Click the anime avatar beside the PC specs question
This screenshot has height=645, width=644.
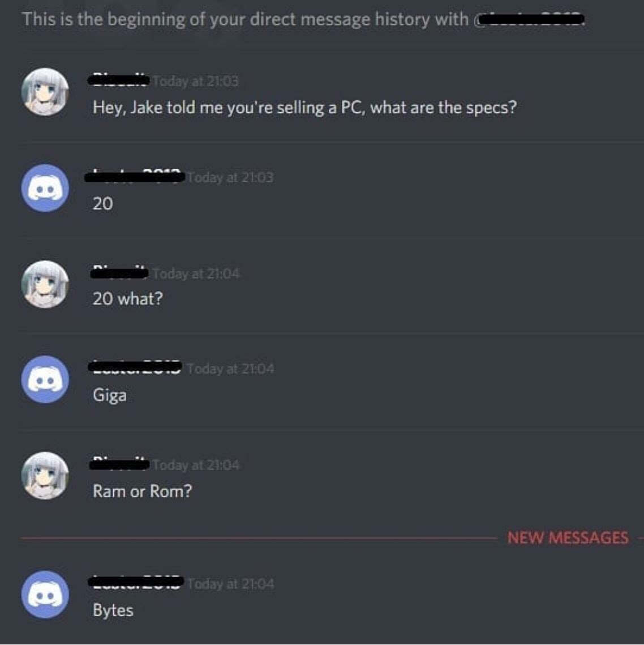[x=45, y=92]
